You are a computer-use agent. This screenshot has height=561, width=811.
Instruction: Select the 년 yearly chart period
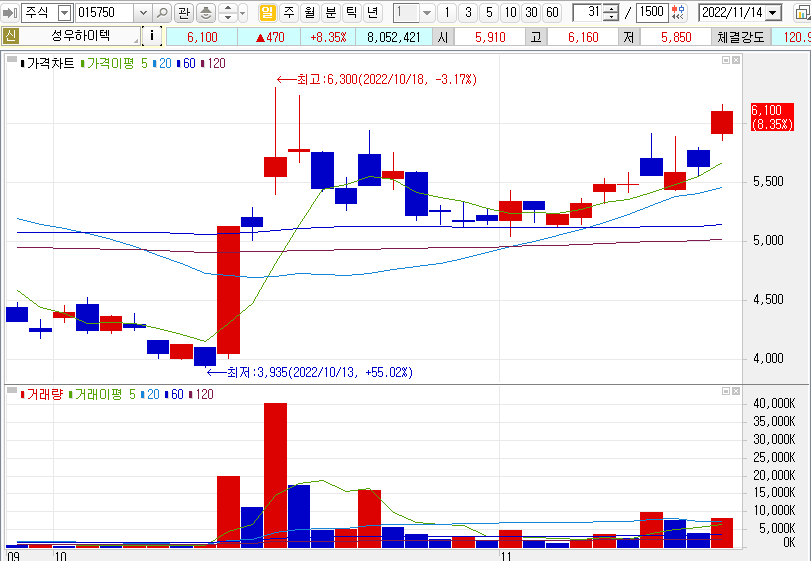click(372, 12)
